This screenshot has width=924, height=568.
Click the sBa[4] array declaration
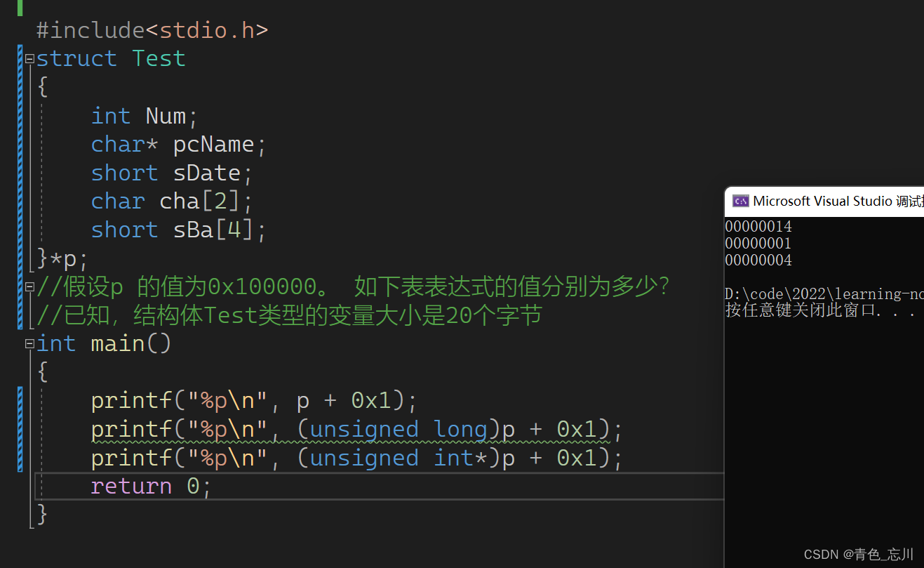(213, 230)
